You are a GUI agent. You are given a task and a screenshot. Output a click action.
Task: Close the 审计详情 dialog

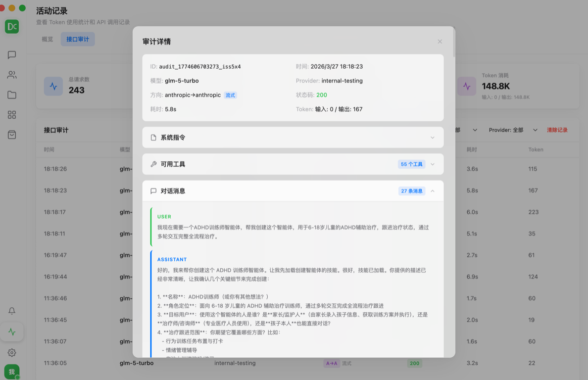pyautogui.click(x=440, y=42)
